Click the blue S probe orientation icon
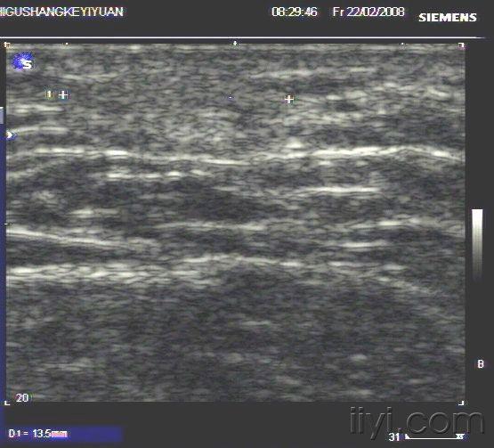Viewport: 494px width, 448px height. pos(22,61)
